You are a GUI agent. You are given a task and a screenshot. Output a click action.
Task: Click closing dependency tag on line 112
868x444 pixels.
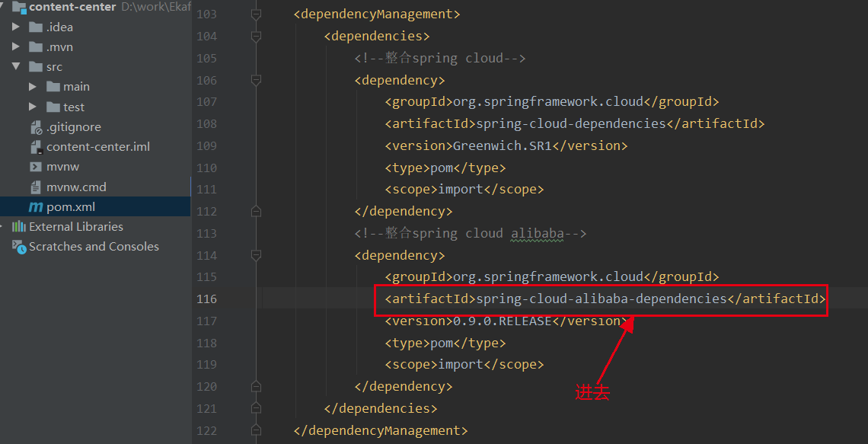[404, 212]
